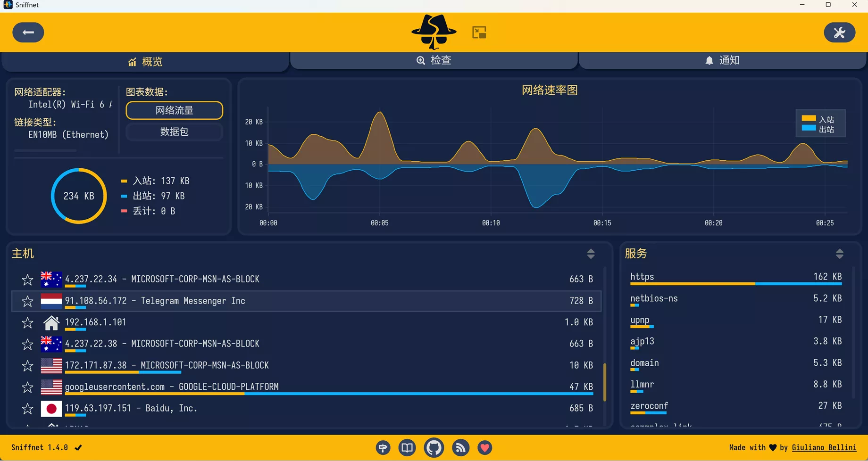Switch to the 检查 tab
The width and height of the screenshot is (868, 461).
pyautogui.click(x=434, y=60)
